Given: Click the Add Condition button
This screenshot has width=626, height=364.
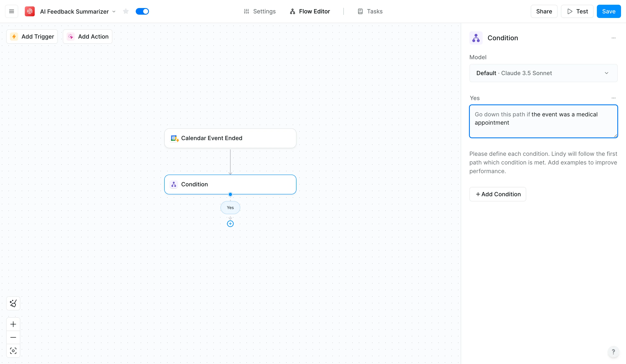Looking at the screenshot, I should (x=497, y=194).
